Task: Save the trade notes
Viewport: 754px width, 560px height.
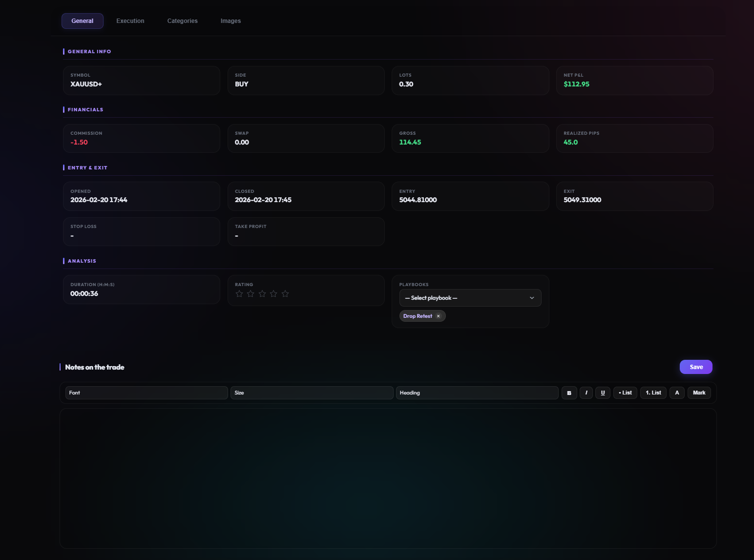Action: coord(696,367)
